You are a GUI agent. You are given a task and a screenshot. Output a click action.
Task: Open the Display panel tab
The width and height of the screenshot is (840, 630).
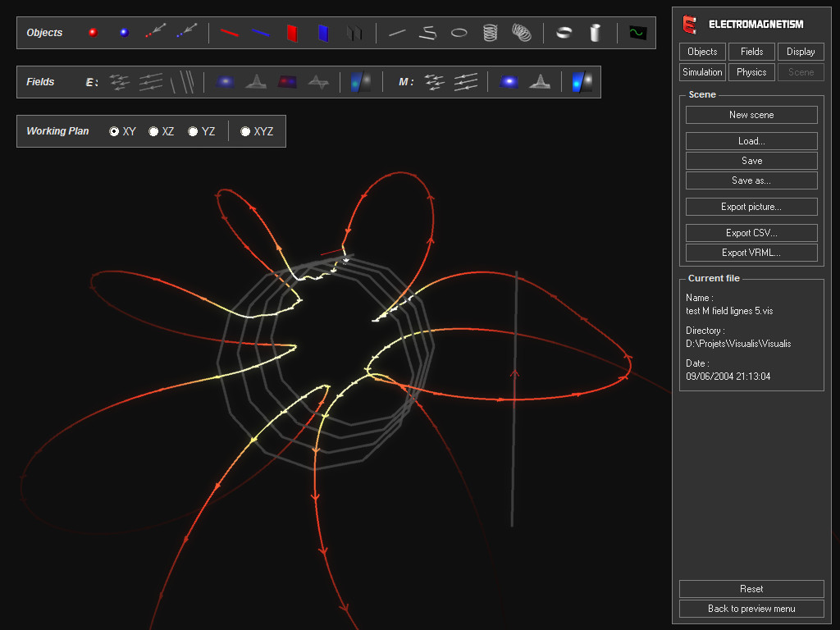click(x=801, y=51)
